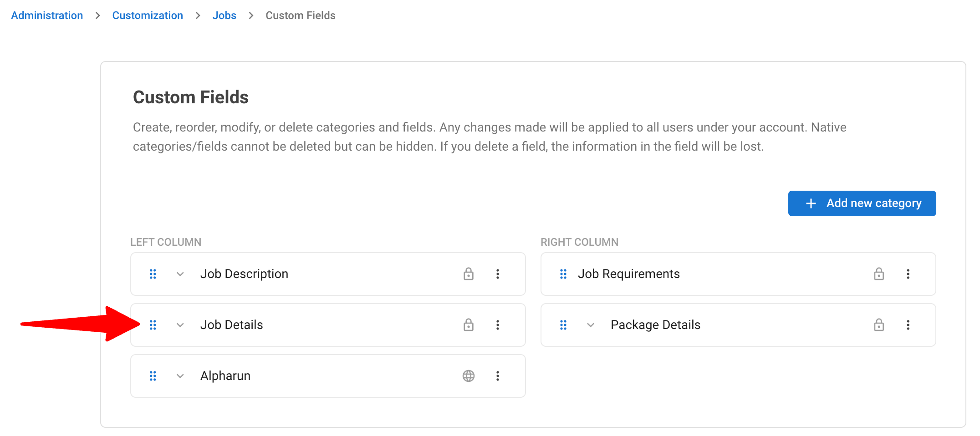Open the three-dot menu for Job Description
Image resolution: width=980 pixels, height=436 pixels.
498,274
